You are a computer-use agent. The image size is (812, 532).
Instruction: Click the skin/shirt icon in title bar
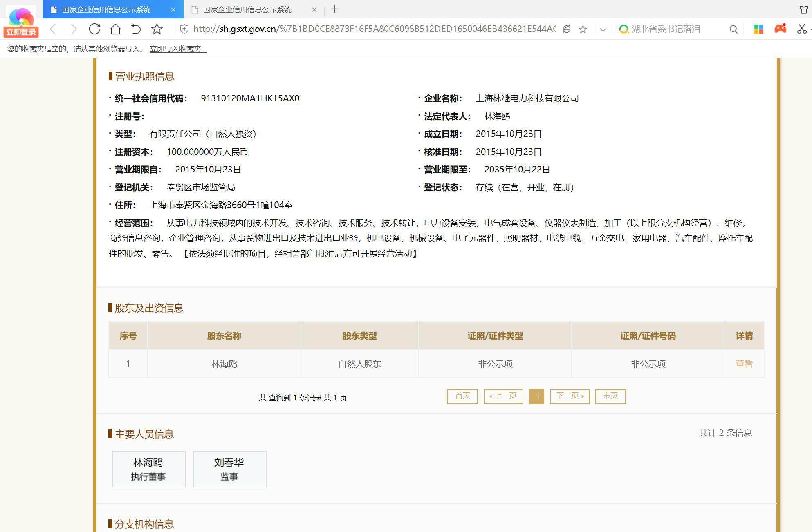803,9
